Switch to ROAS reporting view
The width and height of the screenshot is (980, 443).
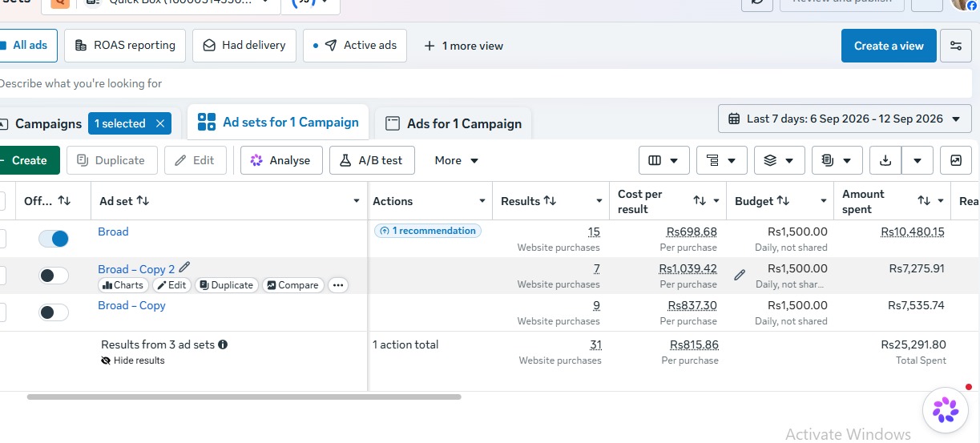125,46
